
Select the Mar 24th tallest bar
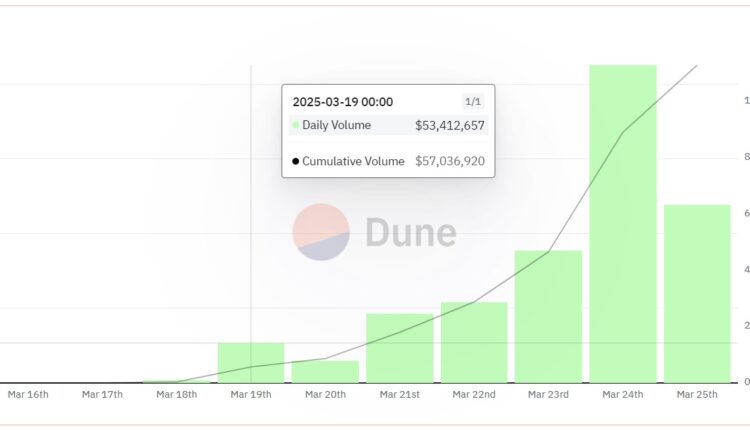coord(623,223)
